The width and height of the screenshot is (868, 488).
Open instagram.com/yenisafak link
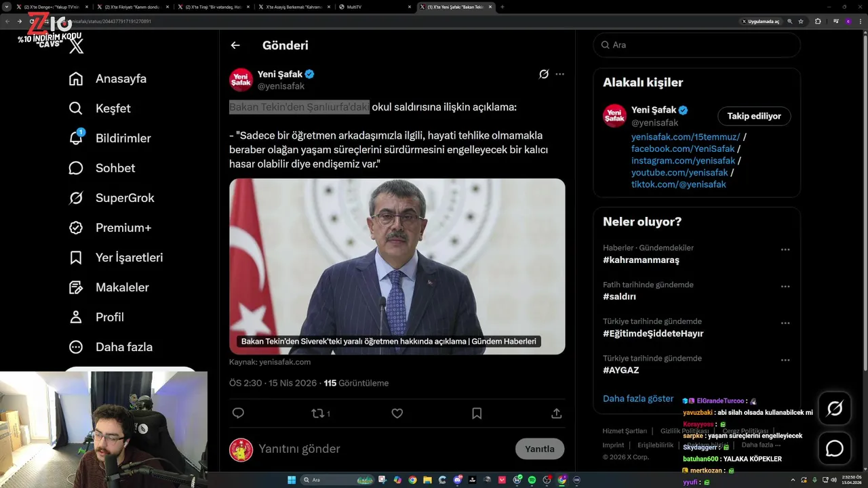(684, 161)
